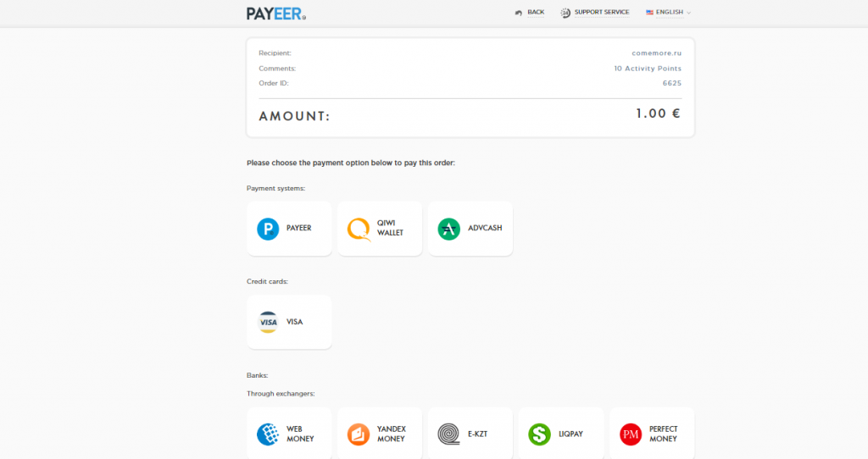Click the 'Banks:' heading

[258, 375]
